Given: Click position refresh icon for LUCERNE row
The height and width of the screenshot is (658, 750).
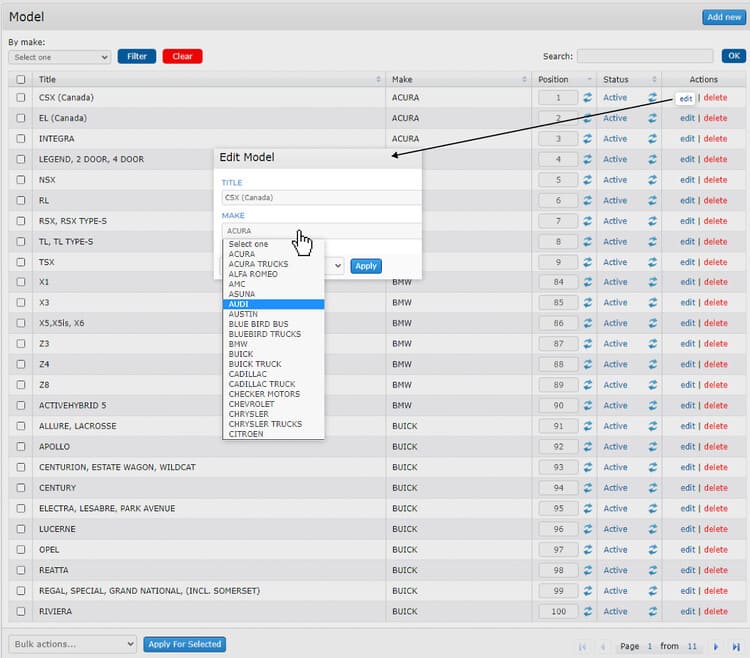Looking at the screenshot, I should pos(587,529).
